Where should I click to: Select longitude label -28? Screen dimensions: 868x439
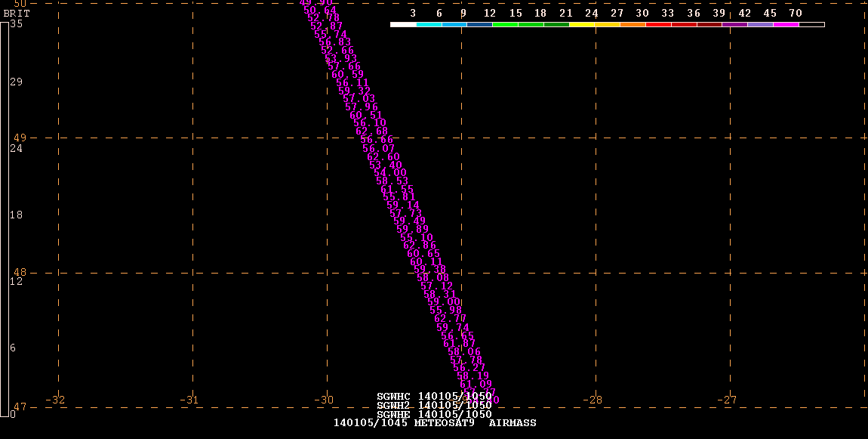(593, 400)
